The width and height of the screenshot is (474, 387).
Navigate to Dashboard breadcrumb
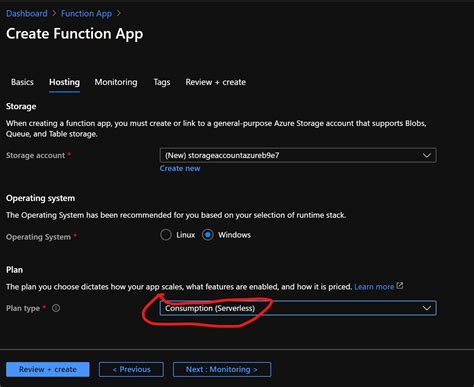27,13
